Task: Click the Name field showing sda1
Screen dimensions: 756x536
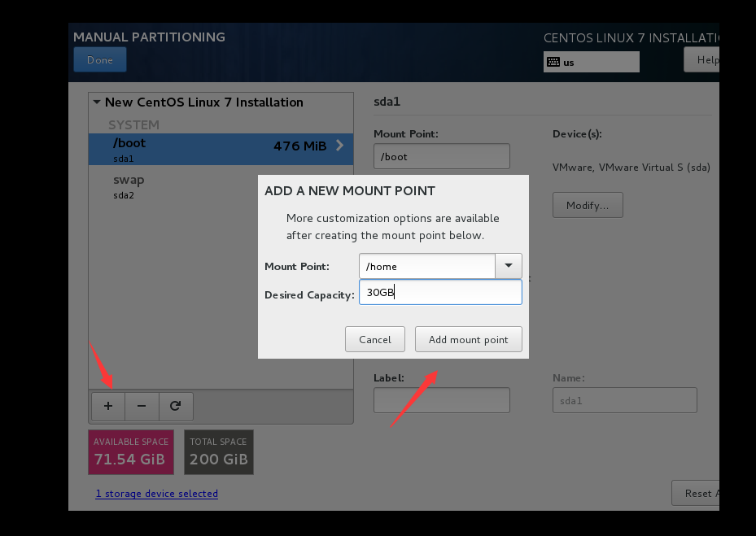Action: tap(625, 400)
